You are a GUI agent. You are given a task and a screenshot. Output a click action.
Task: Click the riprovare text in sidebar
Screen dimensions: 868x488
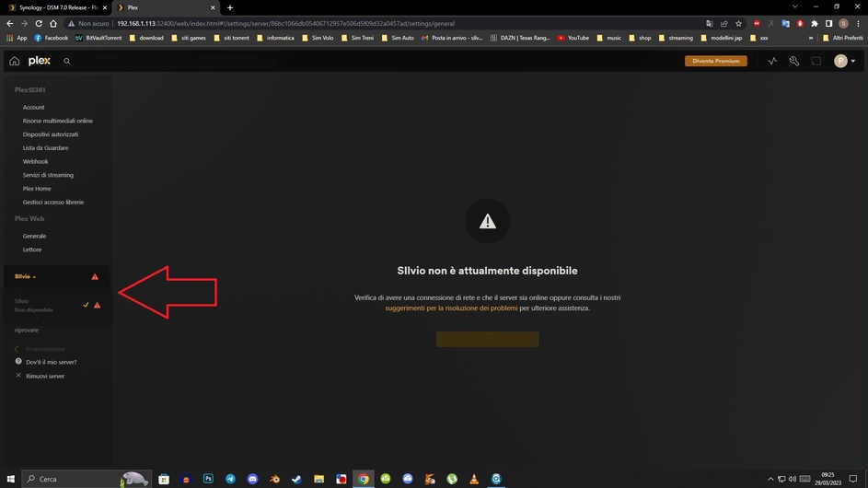27,331
